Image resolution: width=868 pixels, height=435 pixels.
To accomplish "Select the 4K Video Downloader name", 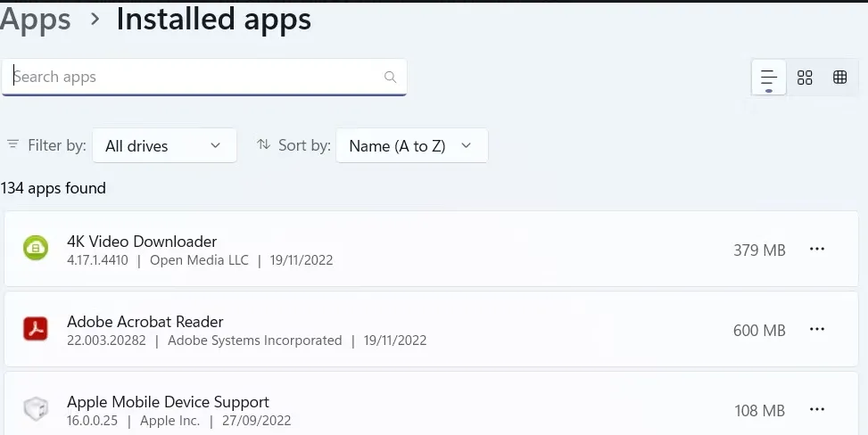I will tap(142, 242).
